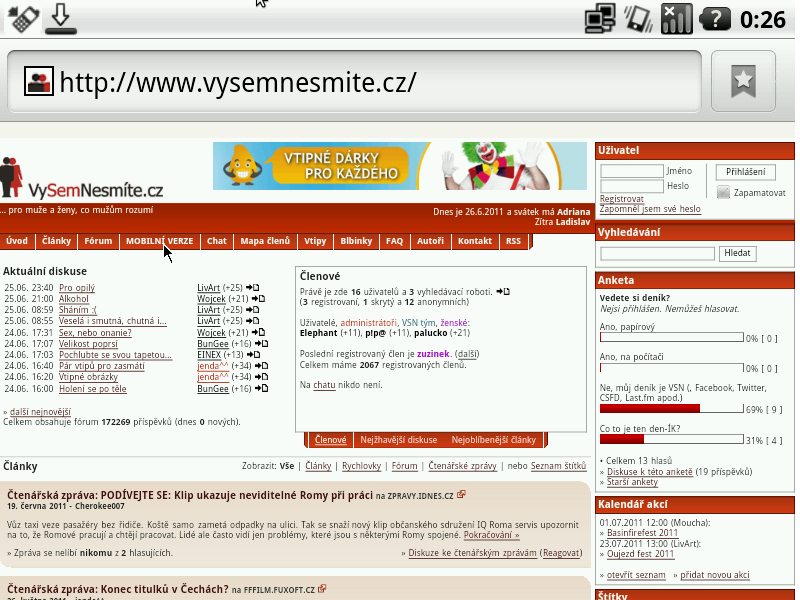Click the Vtipné dárky banner ad
Screen dimensions: 800x600
(399, 166)
